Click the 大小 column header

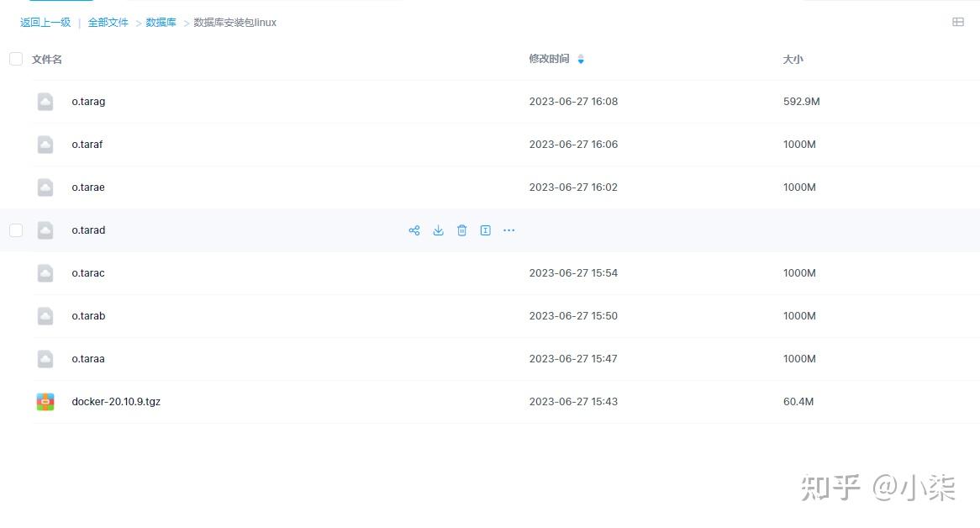(x=793, y=60)
